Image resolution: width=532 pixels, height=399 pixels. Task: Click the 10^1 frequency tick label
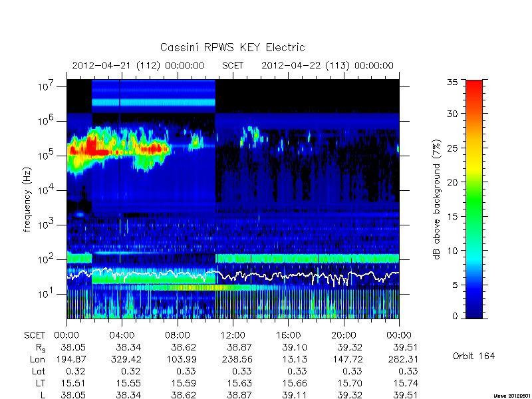[47, 294]
